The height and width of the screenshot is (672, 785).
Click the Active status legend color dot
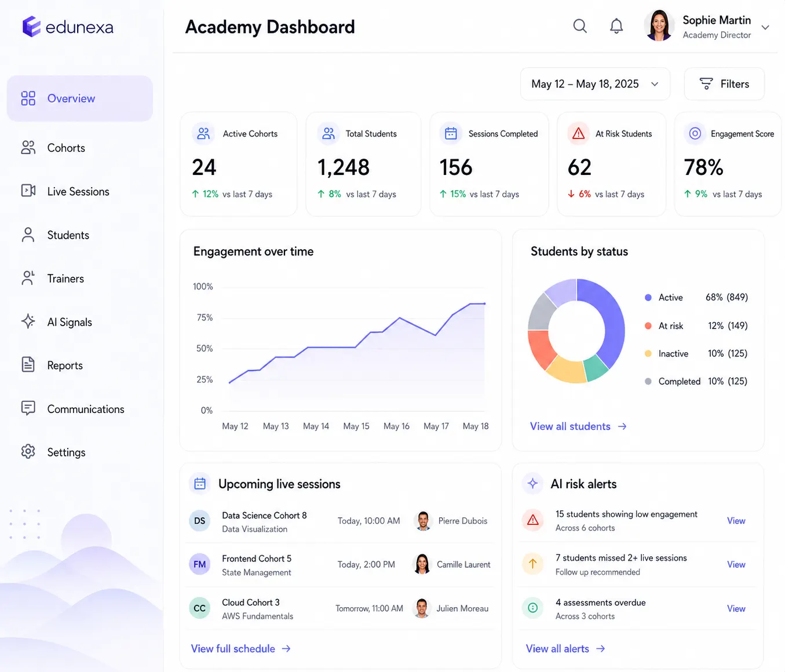click(648, 297)
